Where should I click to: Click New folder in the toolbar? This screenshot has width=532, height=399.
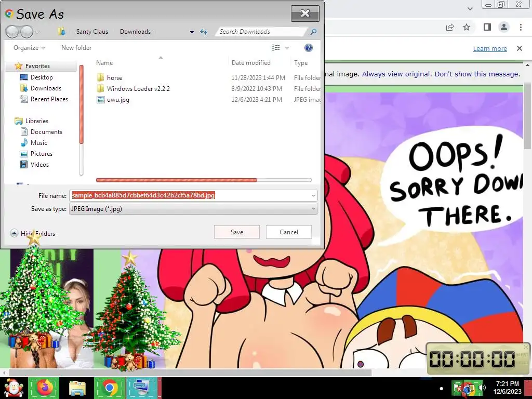pyautogui.click(x=76, y=48)
